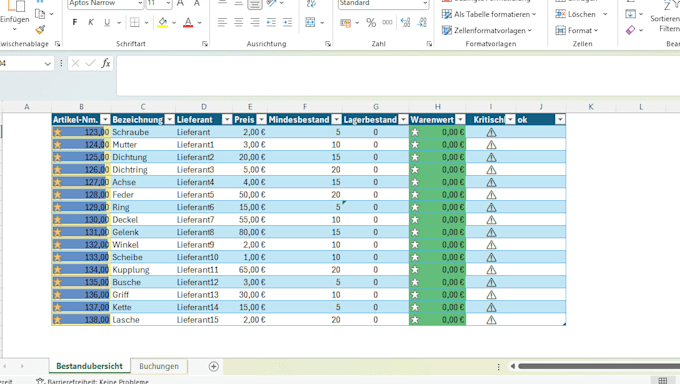Decrease indent in alignment group
The height and width of the screenshot is (384, 680).
tap(271, 22)
